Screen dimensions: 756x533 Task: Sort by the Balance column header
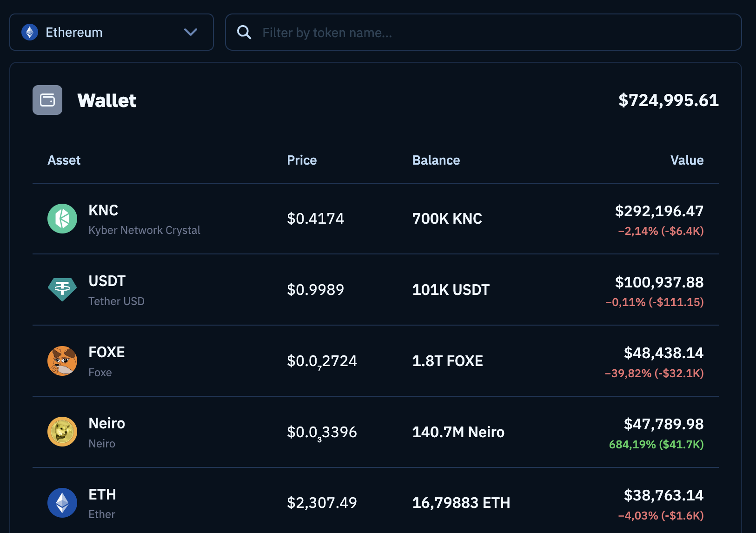pos(436,160)
